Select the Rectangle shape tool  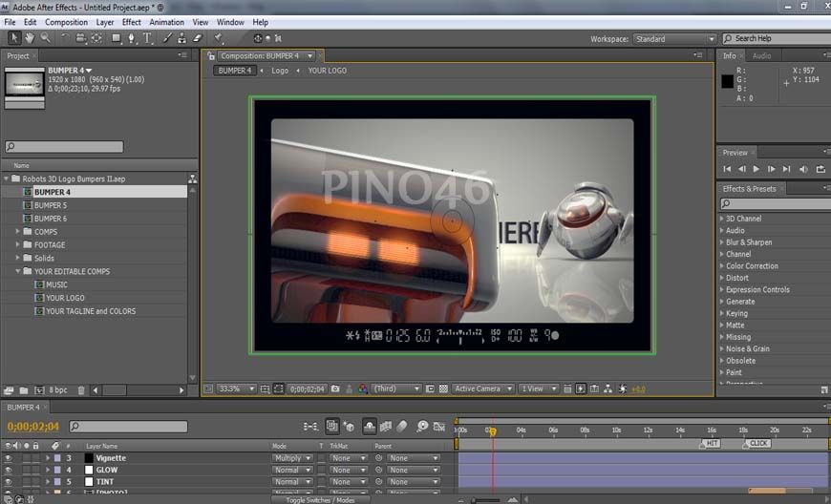[x=116, y=38]
